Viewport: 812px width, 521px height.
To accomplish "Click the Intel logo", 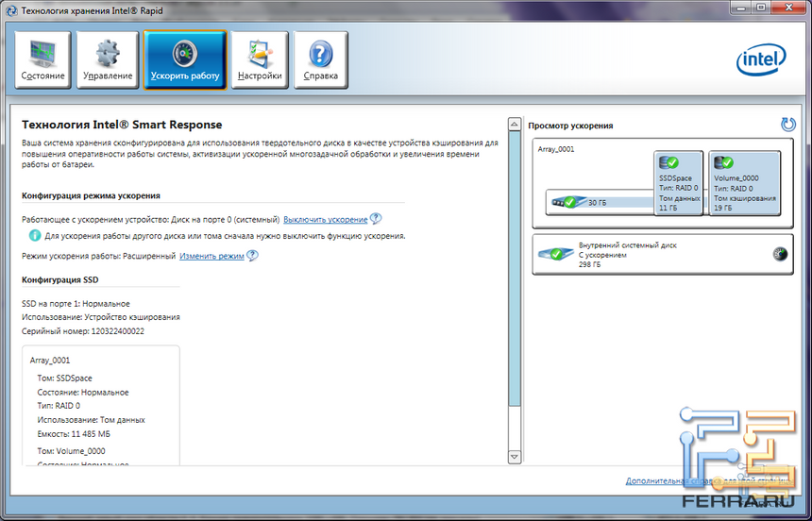I will pyautogui.click(x=761, y=59).
